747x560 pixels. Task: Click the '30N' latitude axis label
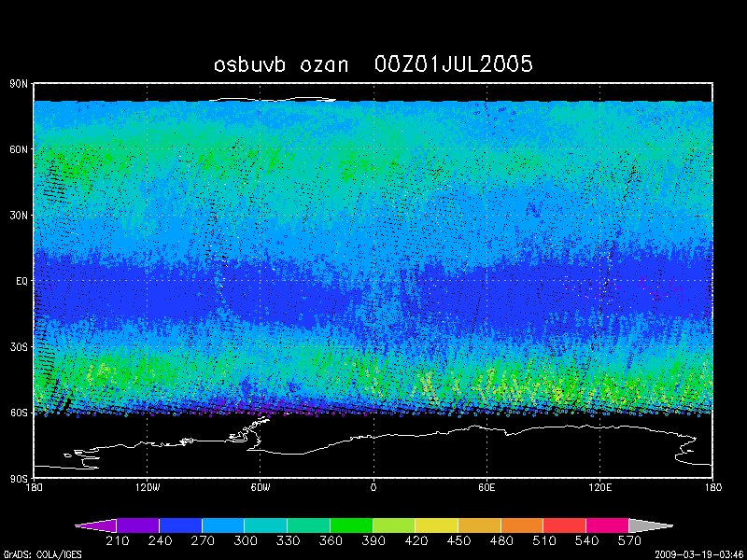tap(19, 216)
